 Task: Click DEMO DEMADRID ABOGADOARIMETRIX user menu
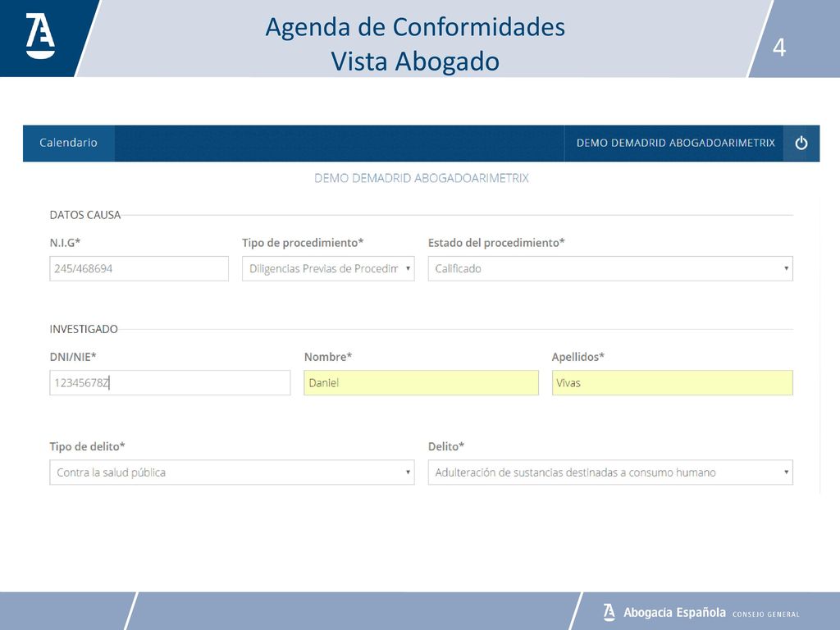click(676, 143)
